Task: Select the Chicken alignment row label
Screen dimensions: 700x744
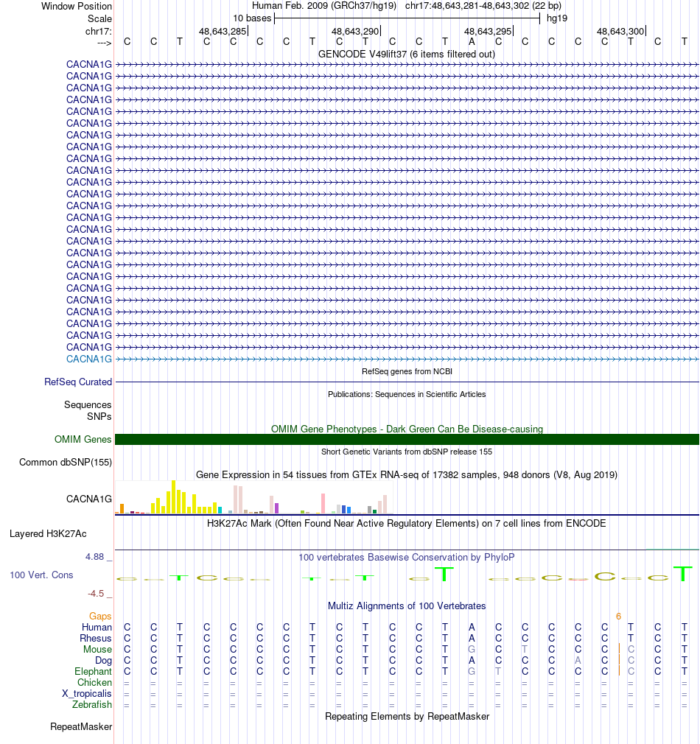Action: [x=94, y=682]
